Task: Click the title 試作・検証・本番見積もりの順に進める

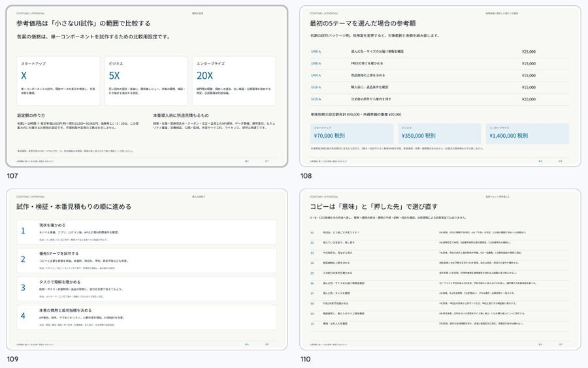Action: pos(74,207)
